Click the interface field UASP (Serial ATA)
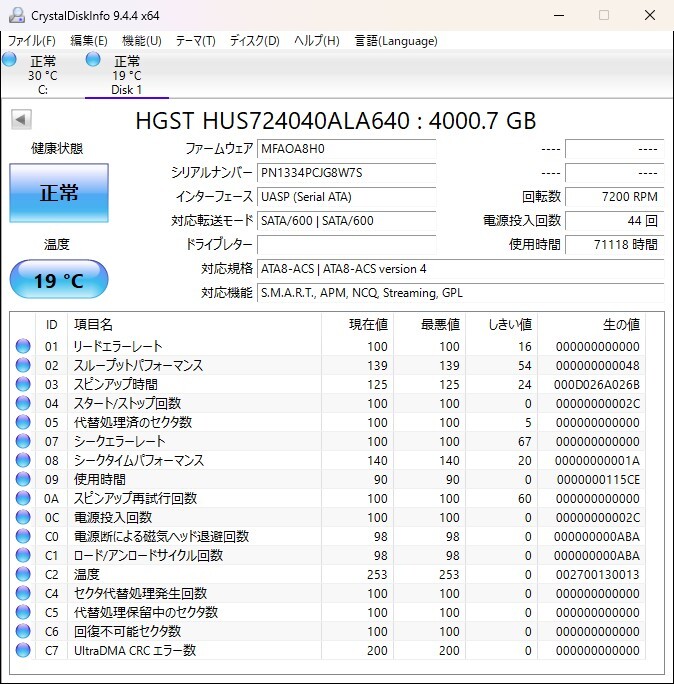 click(x=346, y=197)
